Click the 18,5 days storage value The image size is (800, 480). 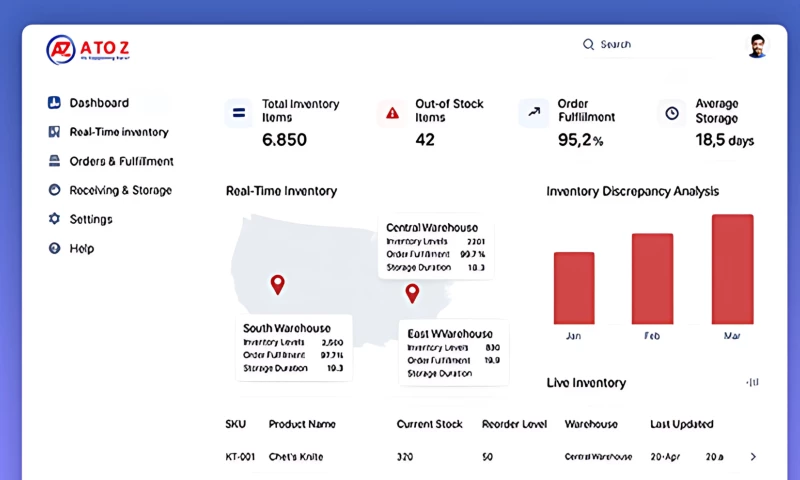coord(724,140)
